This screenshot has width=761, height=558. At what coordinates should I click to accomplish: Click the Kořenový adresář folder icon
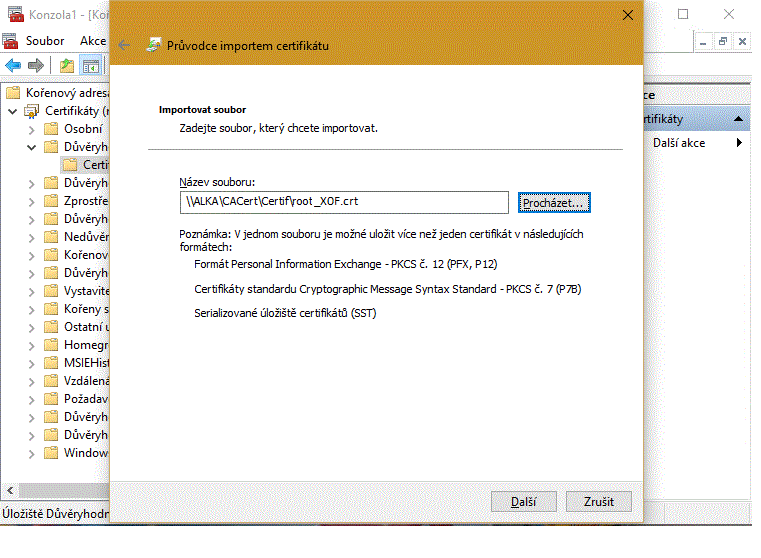pos(13,93)
